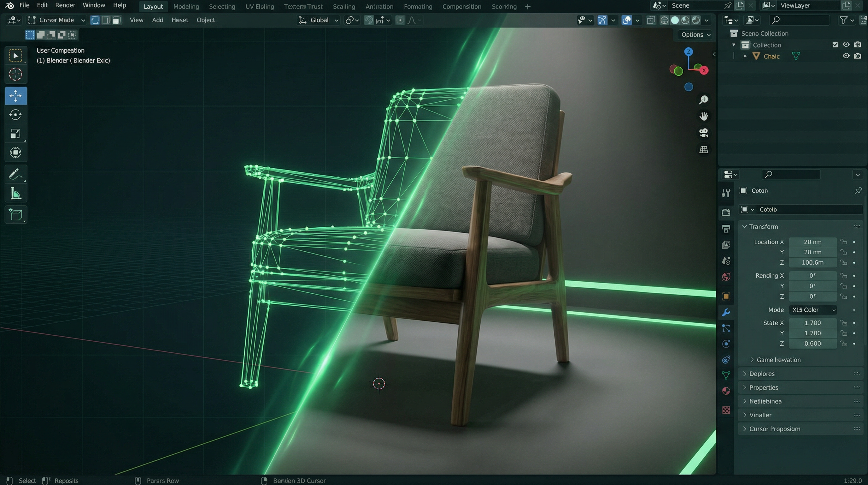Screen dimensions: 868x485
Task: Select the Annotate tool
Action: (x=15, y=174)
